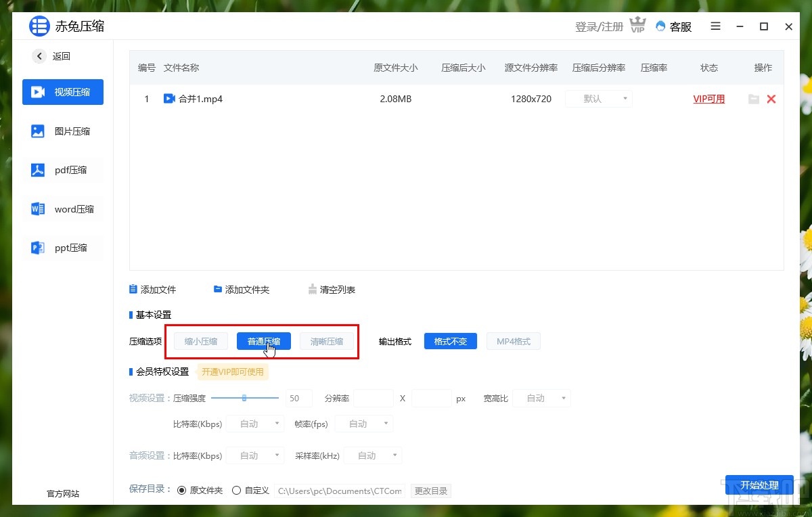Click 添加文件夹 add folder
Screen dimensions: 812x517
(x=242, y=290)
